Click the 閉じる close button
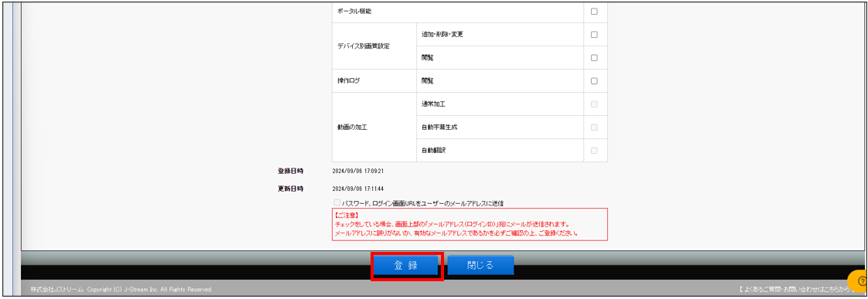 point(480,265)
